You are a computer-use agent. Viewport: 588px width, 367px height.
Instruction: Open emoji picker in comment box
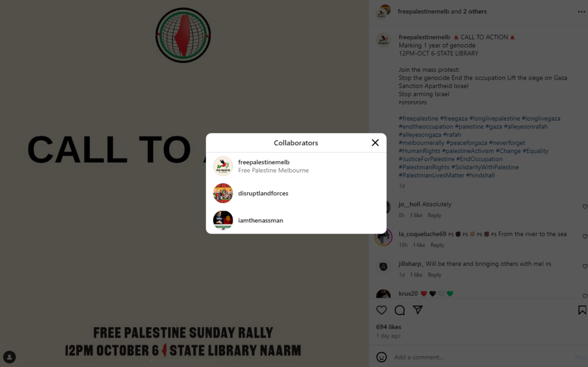click(381, 357)
